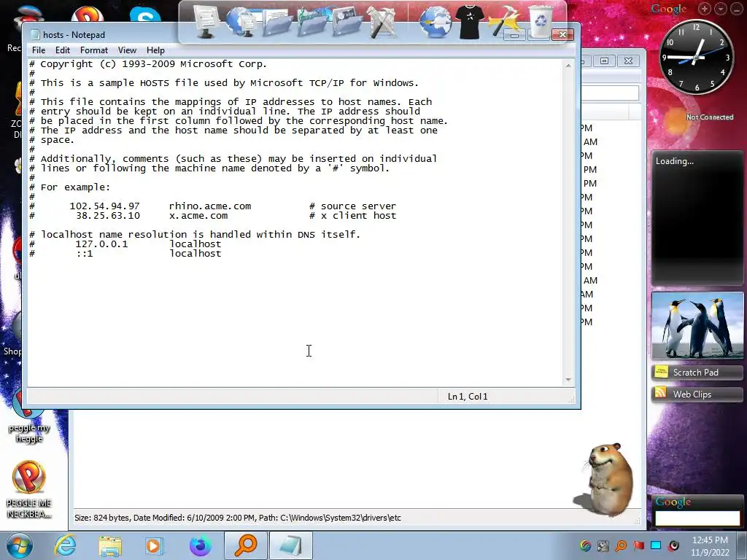Click the red speaker tray icon

pos(673,545)
